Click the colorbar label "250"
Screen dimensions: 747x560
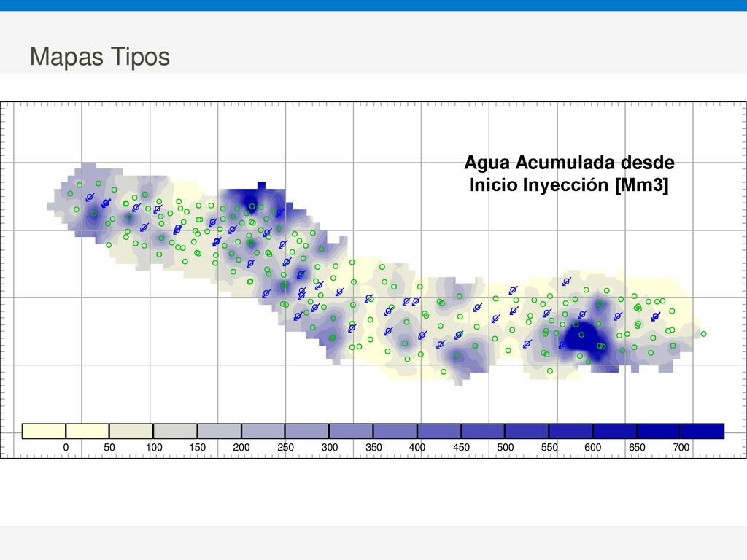(x=285, y=447)
